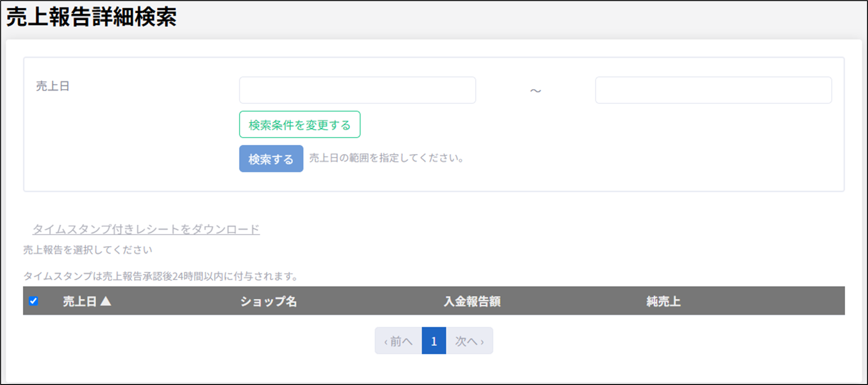Click the 売上日の範囲を指定してください hint text
The height and width of the screenshot is (385, 868).
pos(387,158)
